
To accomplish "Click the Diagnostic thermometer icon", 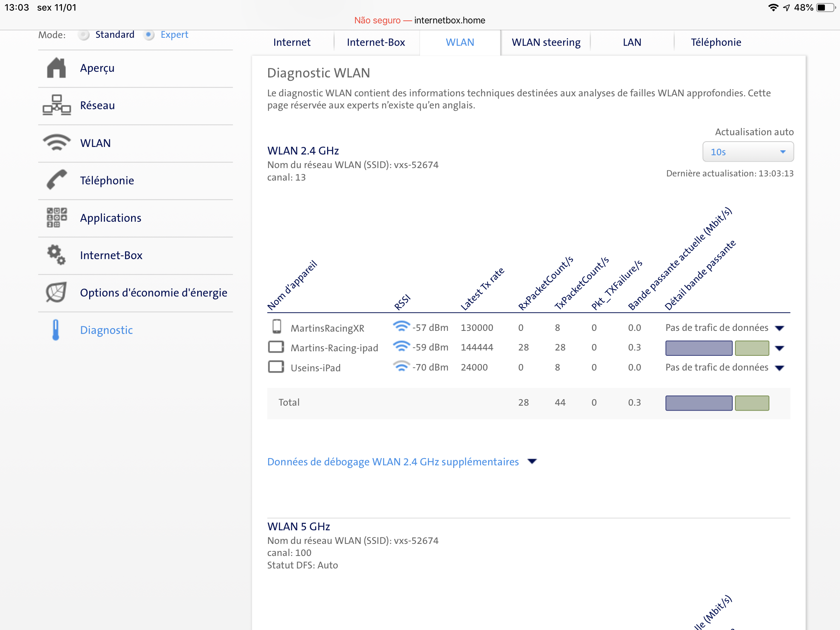I will click(x=56, y=330).
